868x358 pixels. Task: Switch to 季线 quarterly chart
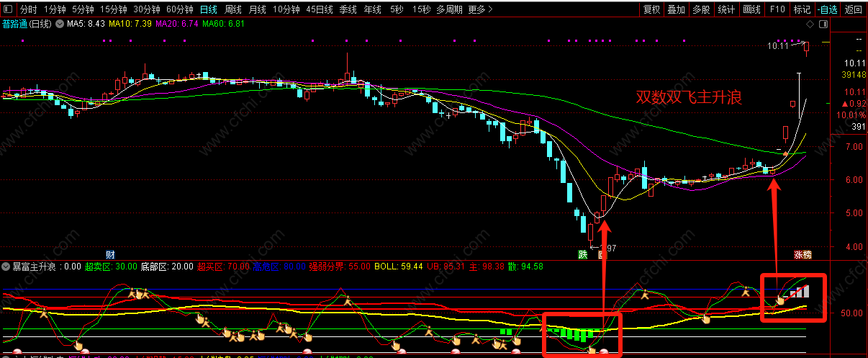point(348,10)
